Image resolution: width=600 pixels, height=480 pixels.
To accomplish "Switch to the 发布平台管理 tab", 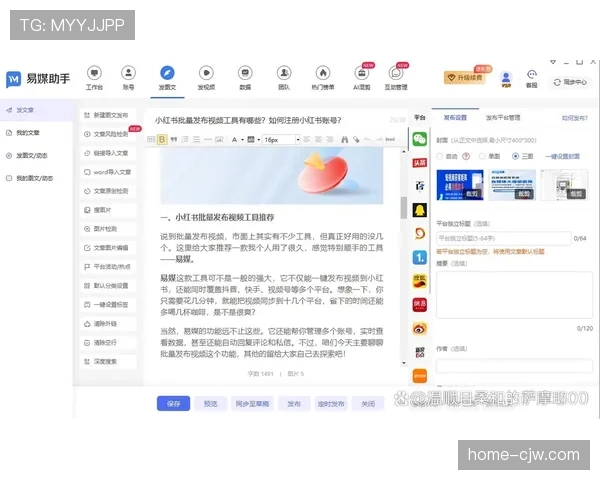I will tap(503, 118).
